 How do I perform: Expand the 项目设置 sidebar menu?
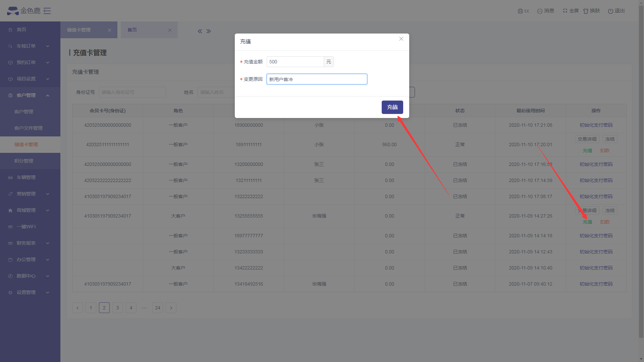coord(30,79)
